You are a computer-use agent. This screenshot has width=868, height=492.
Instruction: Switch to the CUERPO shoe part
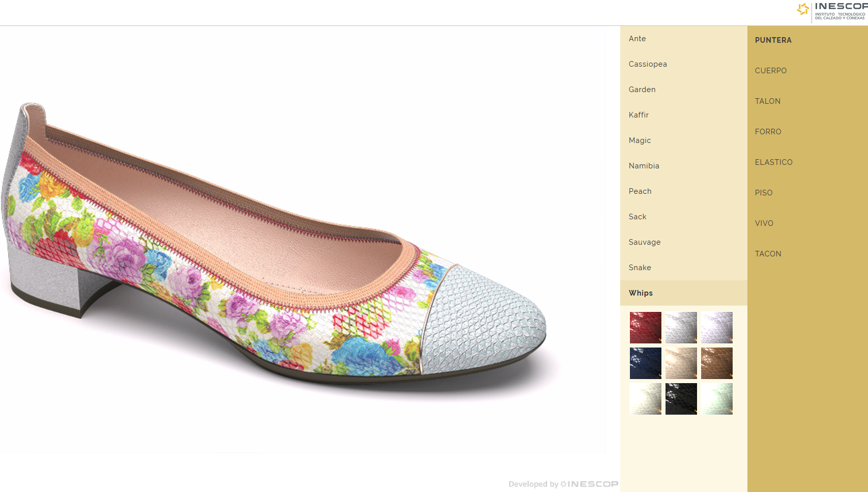coord(770,71)
